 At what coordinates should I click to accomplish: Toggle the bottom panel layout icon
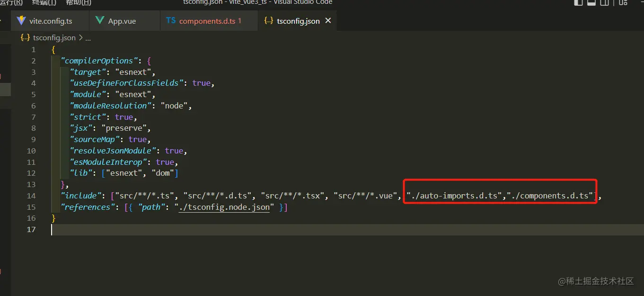[x=591, y=2]
